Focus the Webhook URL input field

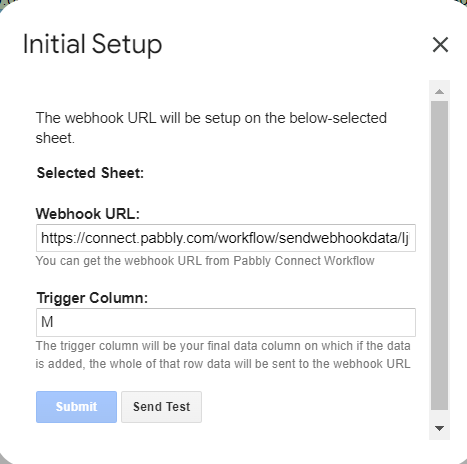coord(226,238)
